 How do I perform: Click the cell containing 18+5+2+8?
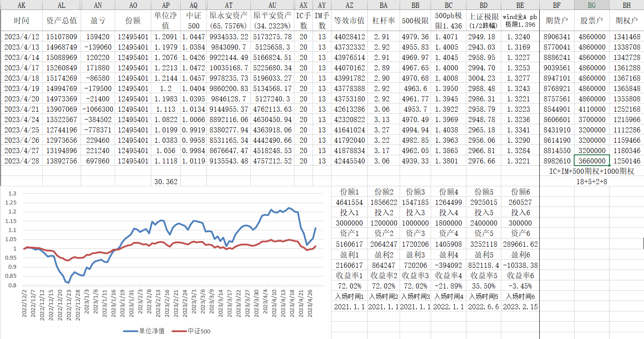(591, 182)
